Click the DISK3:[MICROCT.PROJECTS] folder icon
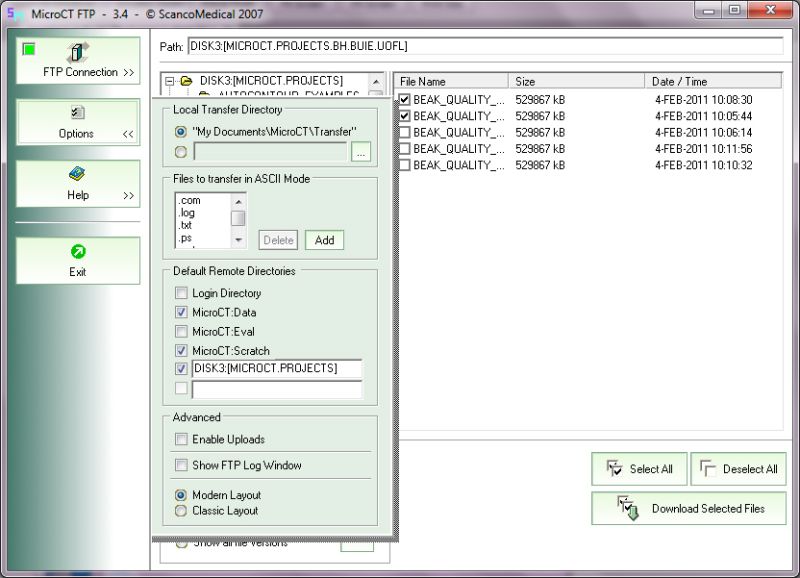 [x=187, y=81]
